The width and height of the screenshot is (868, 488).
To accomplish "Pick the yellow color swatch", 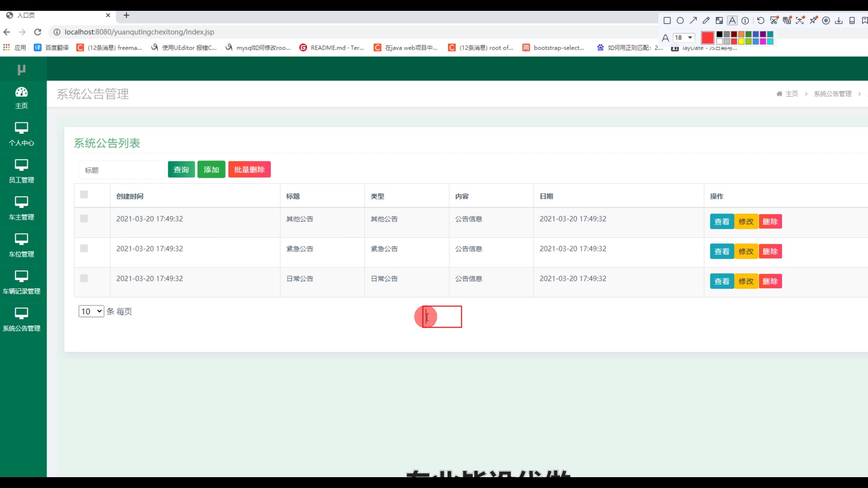I will point(741,42).
